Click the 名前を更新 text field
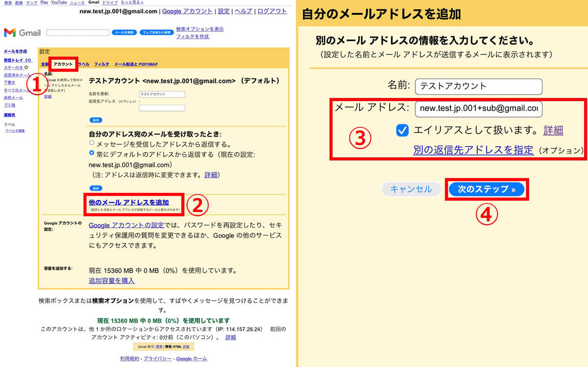The image size is (588, 367). [x=162, y=94]
